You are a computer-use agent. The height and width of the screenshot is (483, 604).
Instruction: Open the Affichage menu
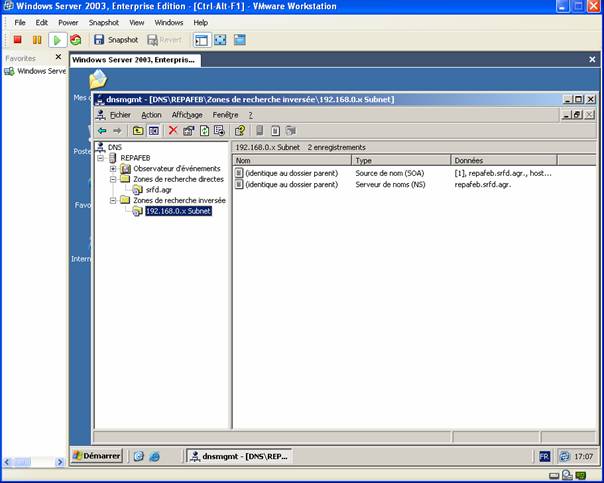click(187, 115)
